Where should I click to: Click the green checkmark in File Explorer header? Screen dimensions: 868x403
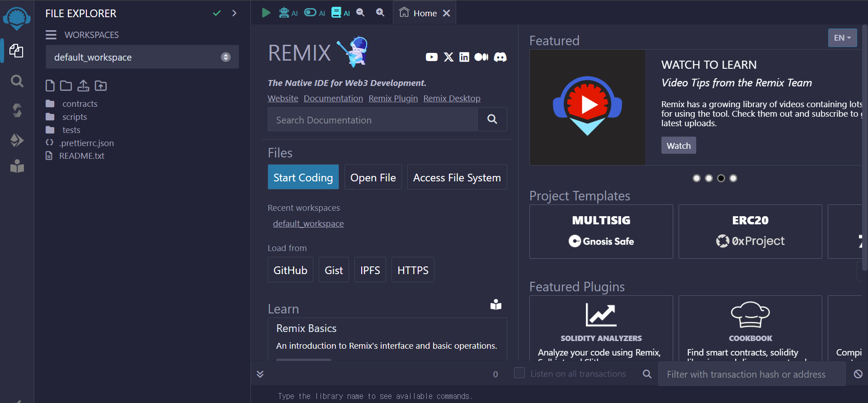(217, 13)
